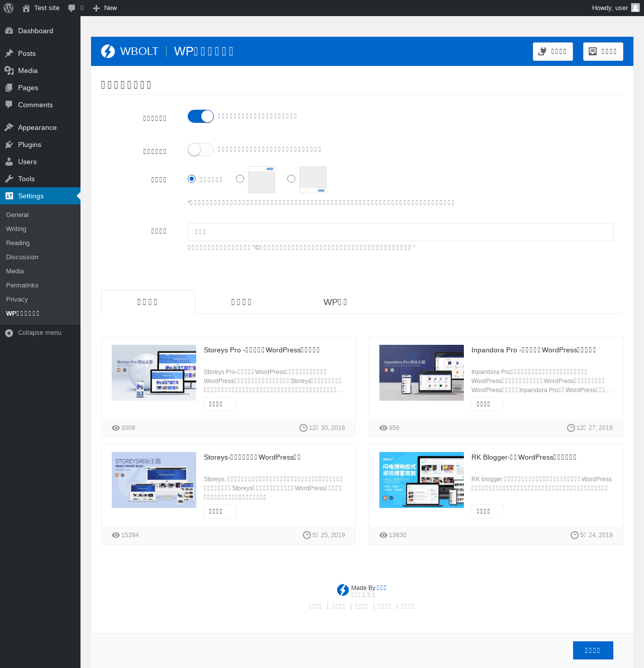This screenshot has width=644, height=668.
Task: Click the eye icon beside 15284 views
Action: (x=116, y=535)
